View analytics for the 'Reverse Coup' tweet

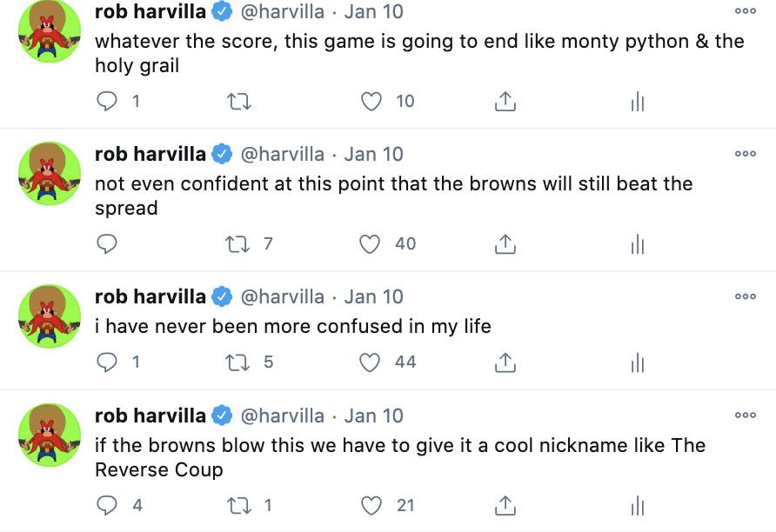[x=638, y=505]
